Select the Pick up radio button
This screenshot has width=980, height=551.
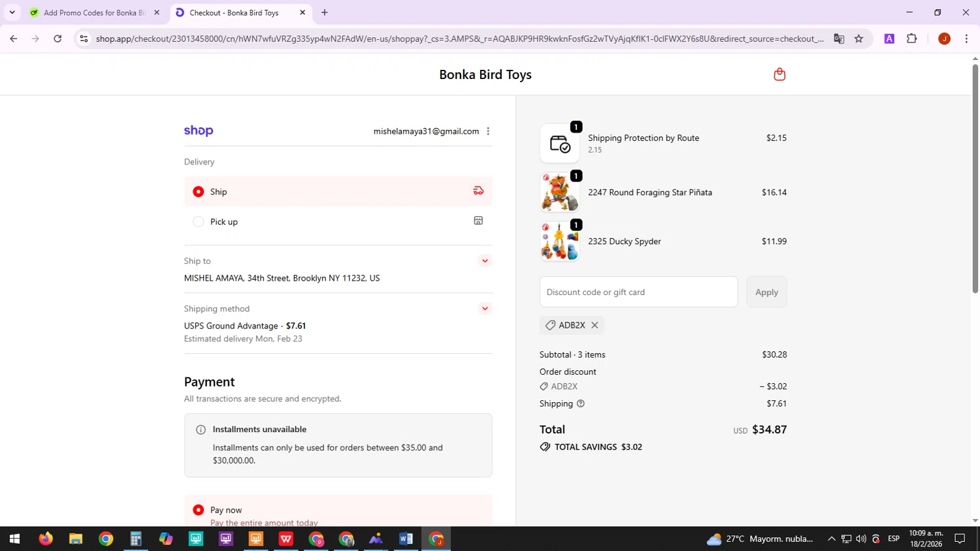coord(199,222)
